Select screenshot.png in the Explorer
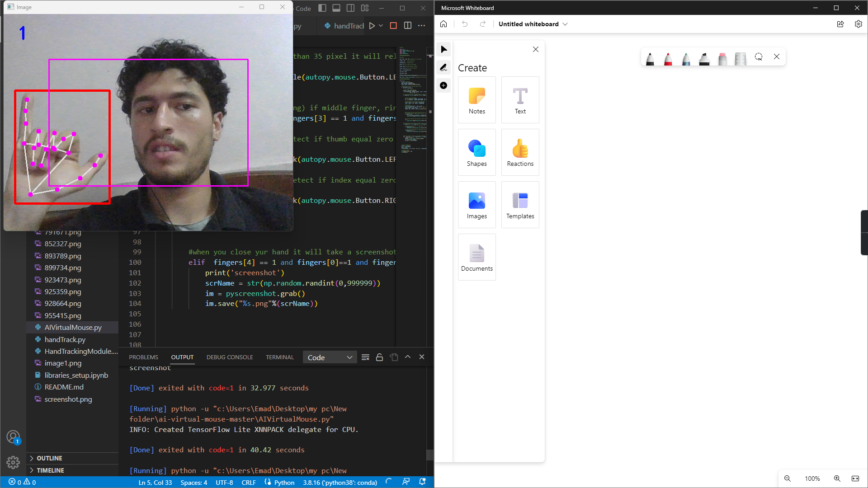868x488 pixels. tap(69, 399)
